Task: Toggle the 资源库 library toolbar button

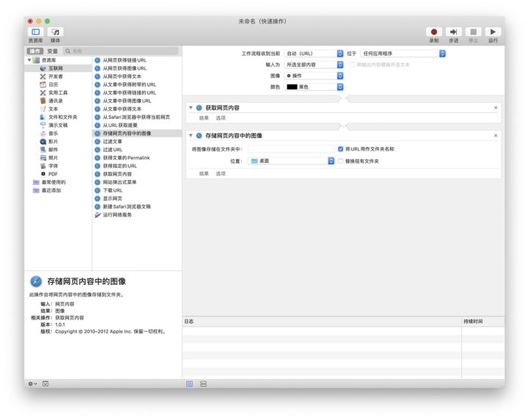Action: [35, 32]
